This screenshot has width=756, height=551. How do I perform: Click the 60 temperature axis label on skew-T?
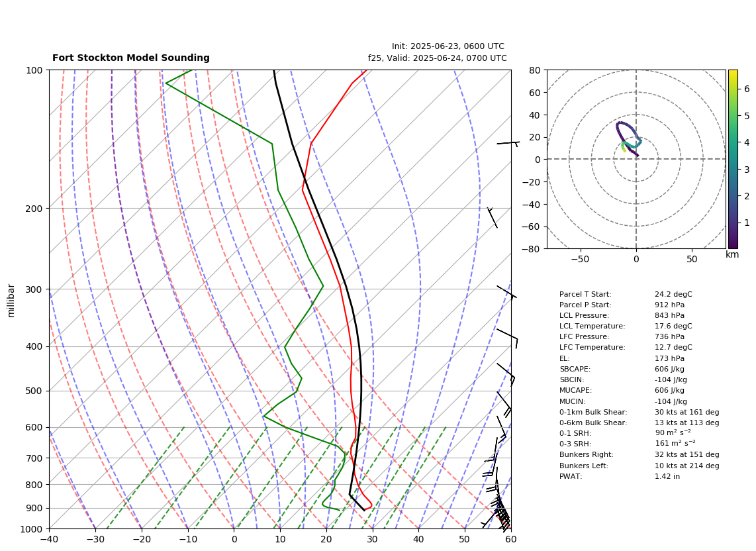point(511,539)
